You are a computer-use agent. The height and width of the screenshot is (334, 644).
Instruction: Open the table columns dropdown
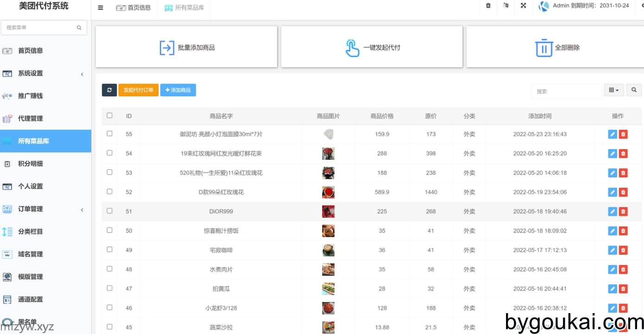(x=613, y=90)
